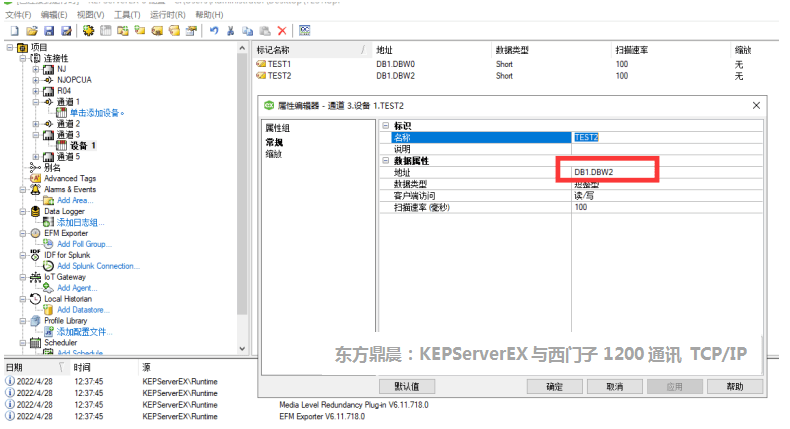Click the Undo arrow in toolbar
Screen dimensions: 790x429
[x=214, y=32]
